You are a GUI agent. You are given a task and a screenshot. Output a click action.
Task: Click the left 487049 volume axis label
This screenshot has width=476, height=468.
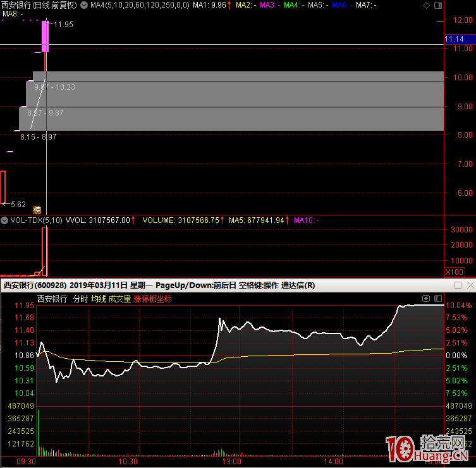coord(21,406)
